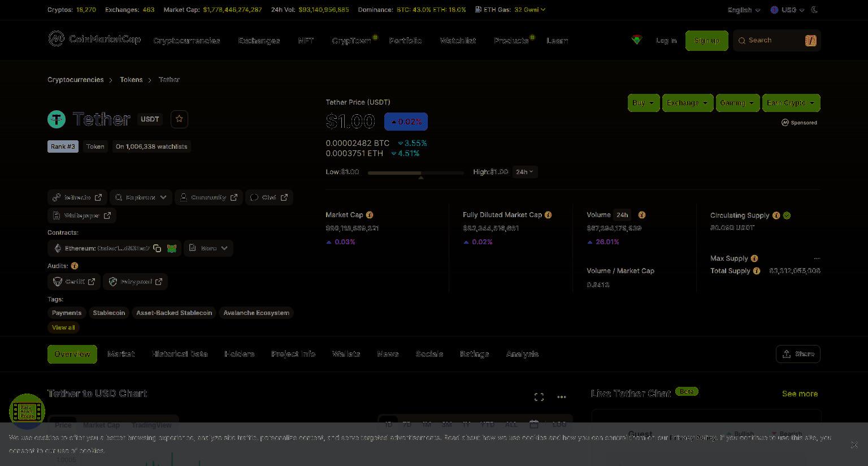Click the Max Supply info icon
868x466 pixels.
(754, 258)
